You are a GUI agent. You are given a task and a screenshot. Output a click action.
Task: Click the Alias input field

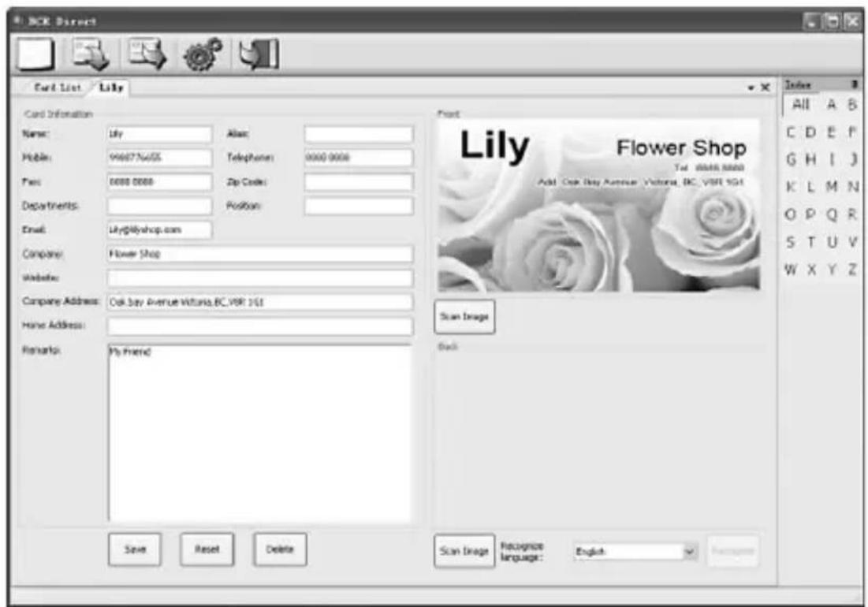click(358, 134)
